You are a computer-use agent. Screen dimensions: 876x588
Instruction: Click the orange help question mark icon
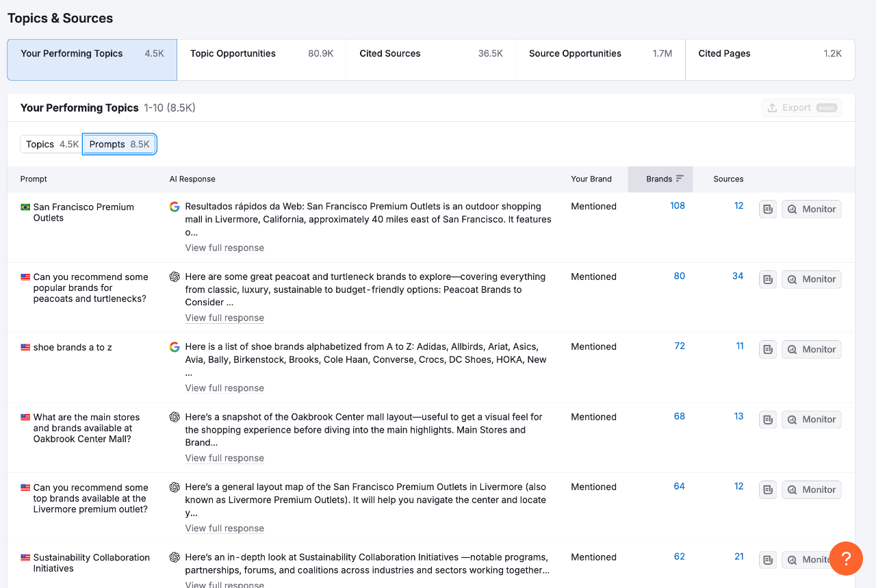tap(846, 558)
